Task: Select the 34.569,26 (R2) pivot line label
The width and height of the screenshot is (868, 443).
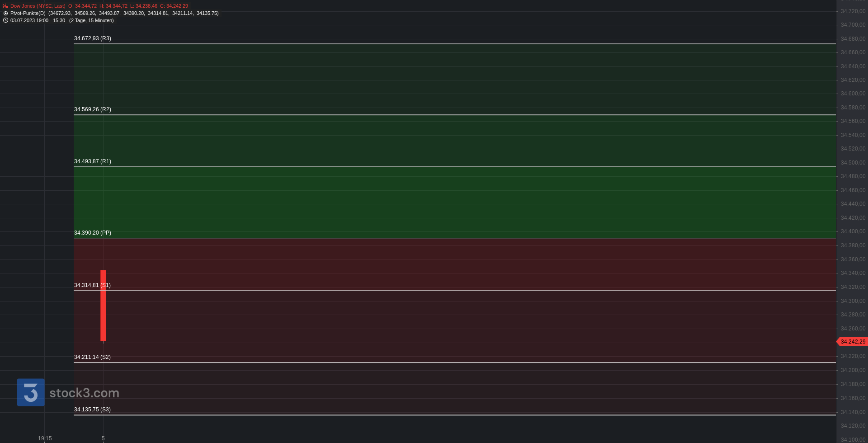Action: pyautogui.click(x=93, y=110)
